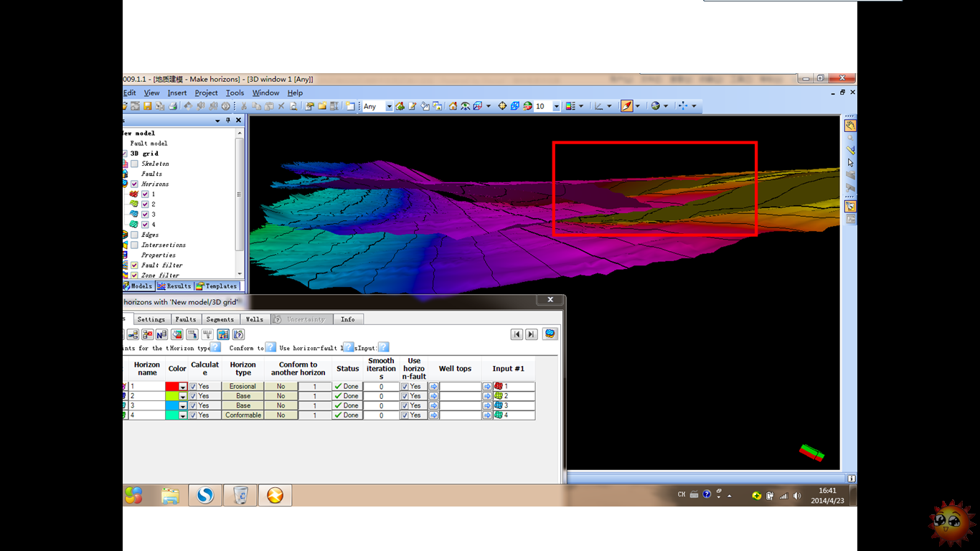Uncheck Use horizon-fault for horizon row 4
Viewport: 980px width, 551px height.
pos(405,415)
